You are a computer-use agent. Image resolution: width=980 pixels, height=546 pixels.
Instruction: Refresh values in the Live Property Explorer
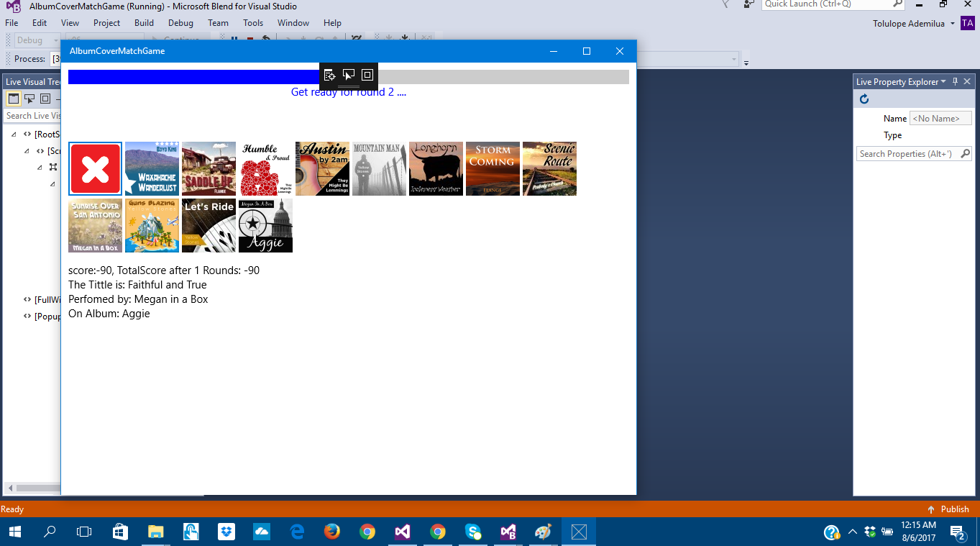(864, 99)
